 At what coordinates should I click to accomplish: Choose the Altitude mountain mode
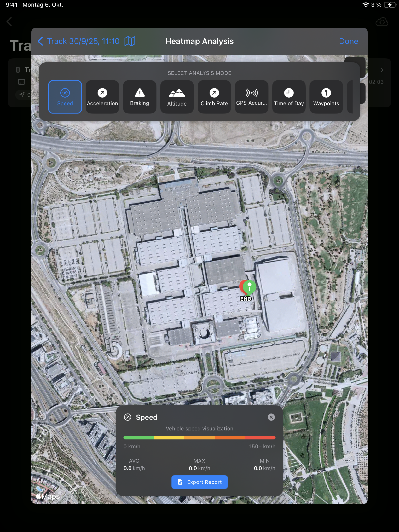click(x=177, y=97)
